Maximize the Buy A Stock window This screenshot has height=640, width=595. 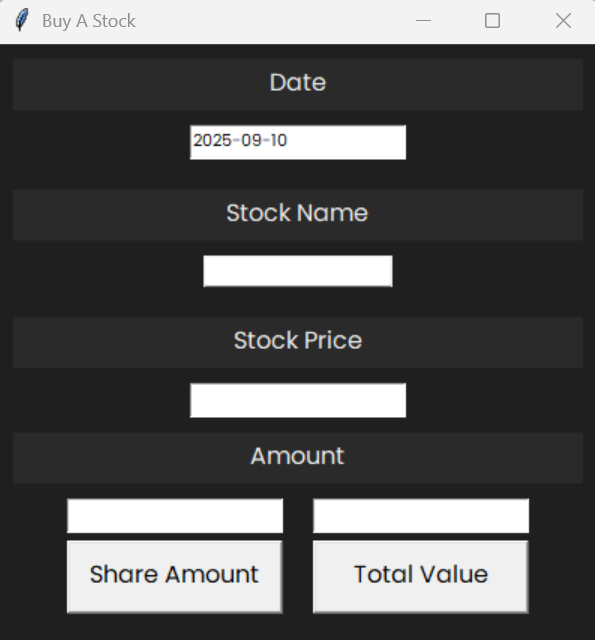point(492,20)
